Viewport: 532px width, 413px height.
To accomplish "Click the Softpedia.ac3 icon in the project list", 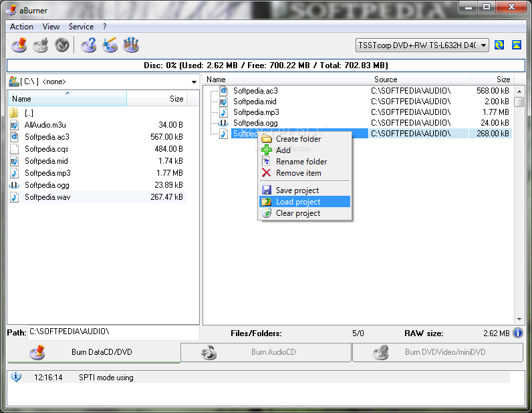I will (x=223, y=91).
